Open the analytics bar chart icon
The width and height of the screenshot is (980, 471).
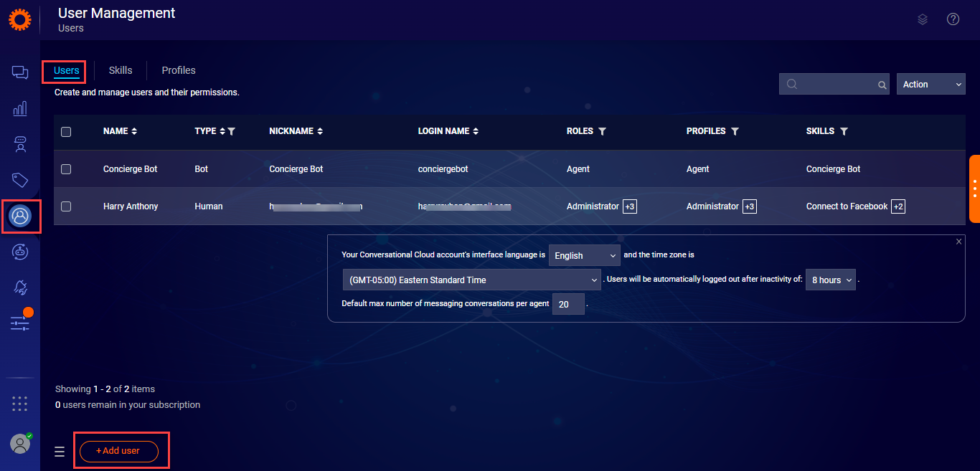point(20,109)
